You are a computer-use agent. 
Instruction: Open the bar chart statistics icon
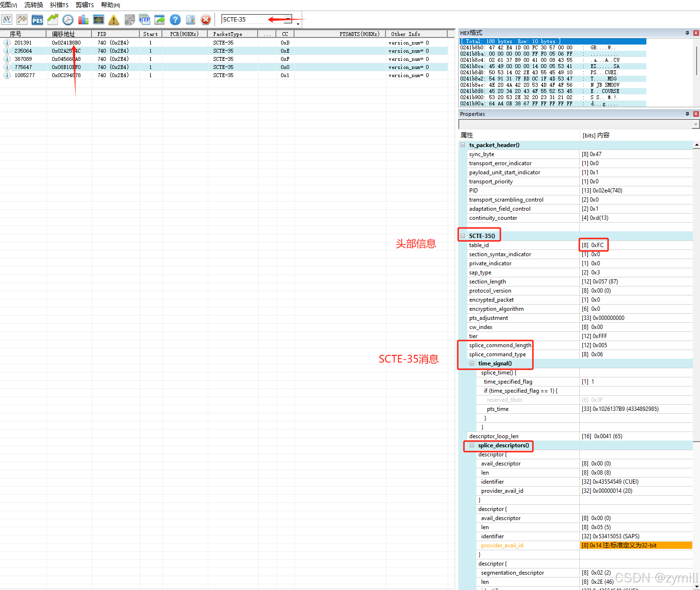click(83, 20)
